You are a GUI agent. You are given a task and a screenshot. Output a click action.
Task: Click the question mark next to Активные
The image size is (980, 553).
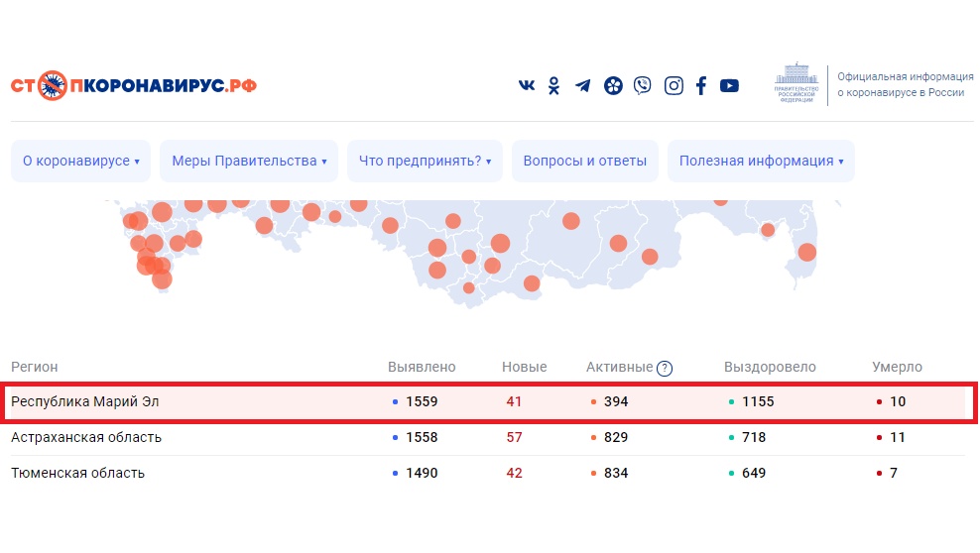click(x=665, y=369)
